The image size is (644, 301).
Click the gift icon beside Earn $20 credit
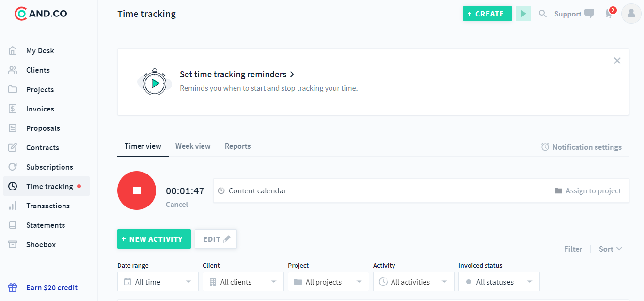[13, 287]
